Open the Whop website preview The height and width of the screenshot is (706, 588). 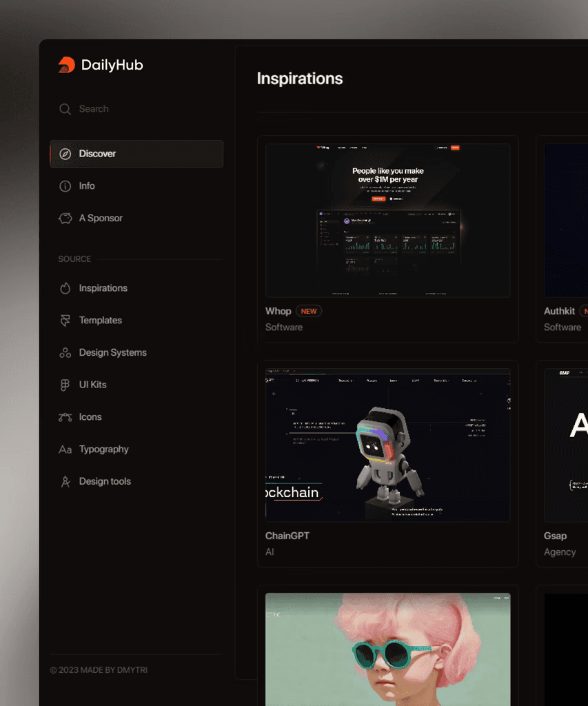tap(387, 220)
